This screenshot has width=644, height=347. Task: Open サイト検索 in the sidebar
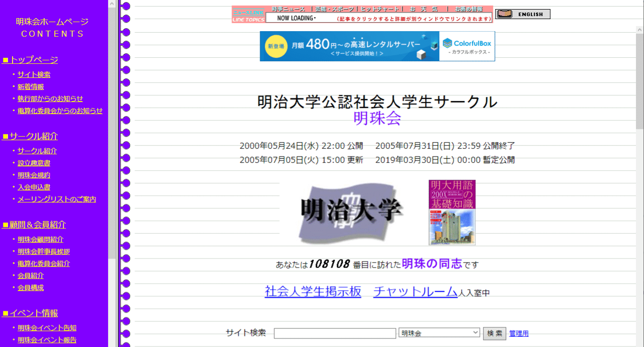pos(34,74)
